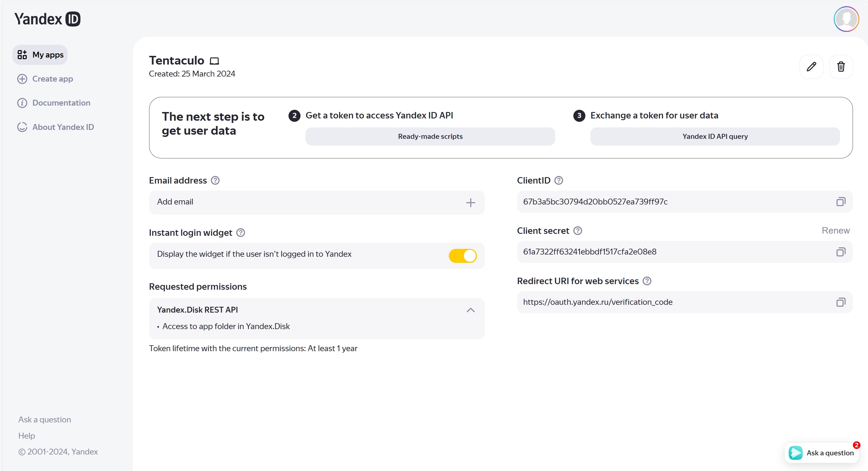
Task: Click the Ready-made scripts button
Action: [430, 137]
